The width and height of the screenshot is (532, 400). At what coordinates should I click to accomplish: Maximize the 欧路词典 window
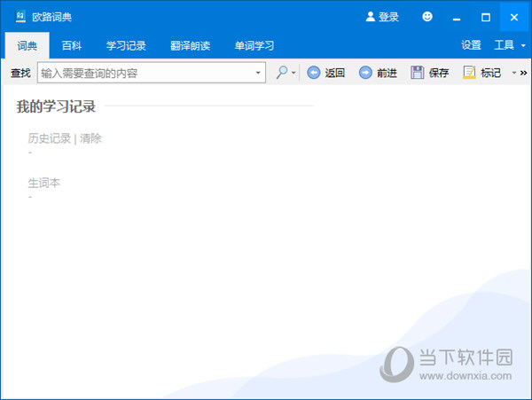point(486,18)
